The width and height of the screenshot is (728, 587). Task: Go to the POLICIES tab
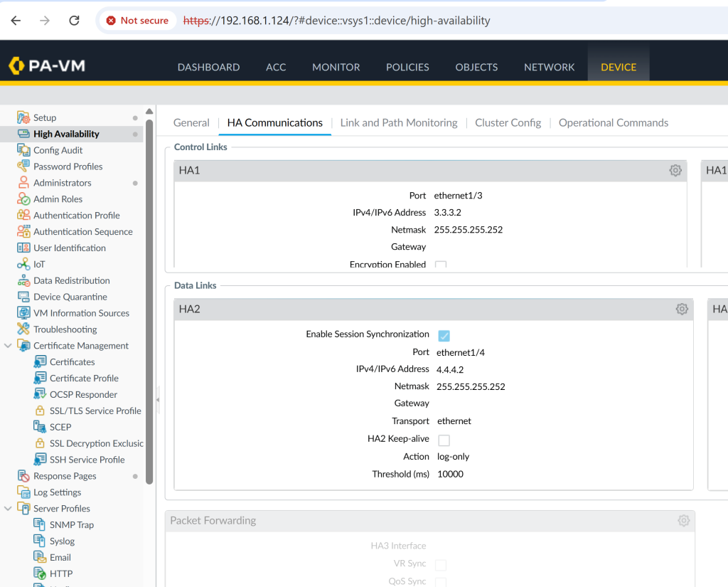(x=407, y=67)
